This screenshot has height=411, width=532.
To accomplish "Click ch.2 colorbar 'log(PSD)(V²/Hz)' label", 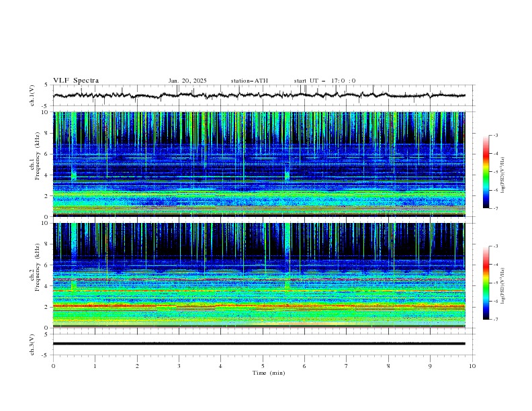I will (x=503, y=286).
